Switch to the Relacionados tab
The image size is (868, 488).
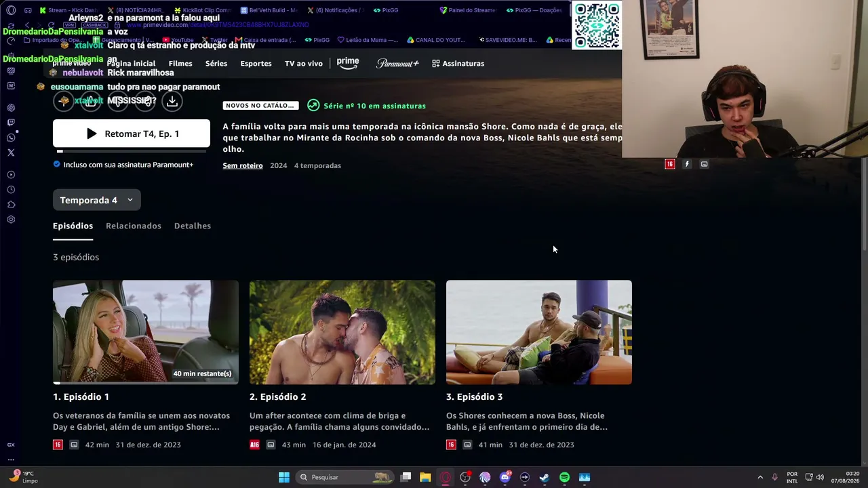[134, 226]
